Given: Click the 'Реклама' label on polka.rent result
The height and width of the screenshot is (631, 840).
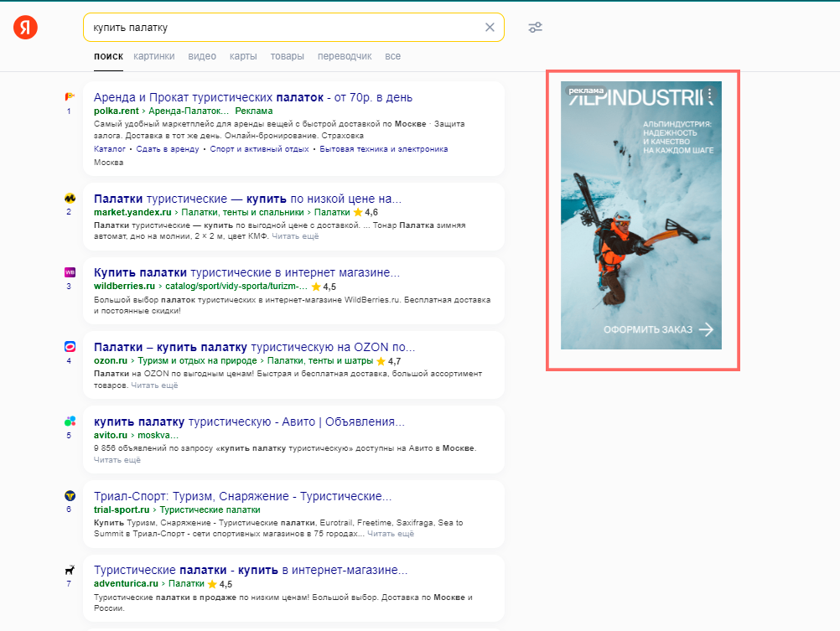Looking at the screenshot, I should pos(254,111).
